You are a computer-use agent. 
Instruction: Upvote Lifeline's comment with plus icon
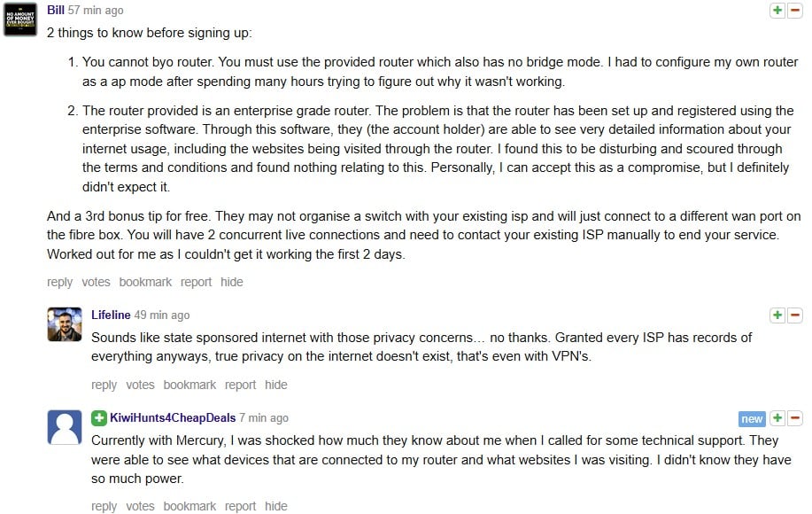777,315
